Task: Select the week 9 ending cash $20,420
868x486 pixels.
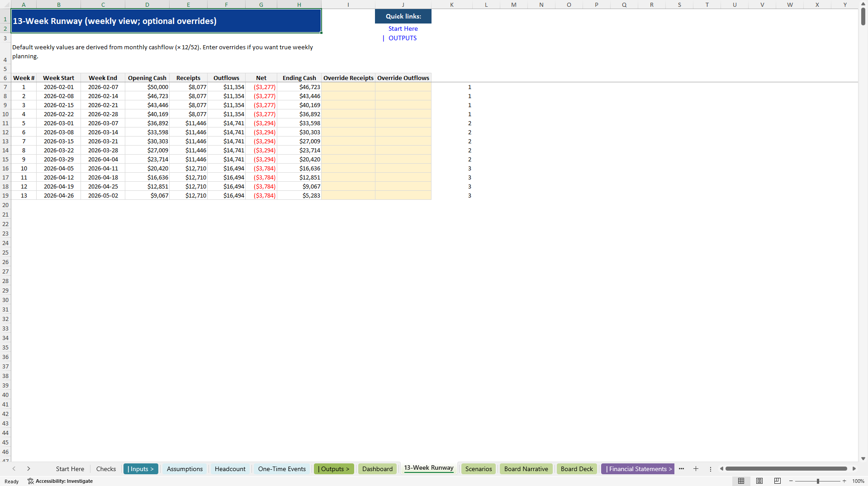Action: point(299,159)
